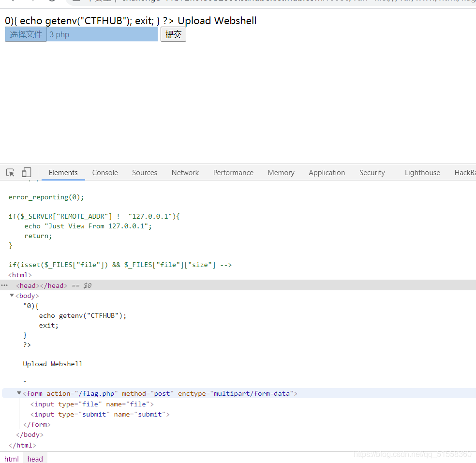The height and width of the screenshot is (463, 476).
Task: Switch to the Console tab
Action: tap(105, 172)
